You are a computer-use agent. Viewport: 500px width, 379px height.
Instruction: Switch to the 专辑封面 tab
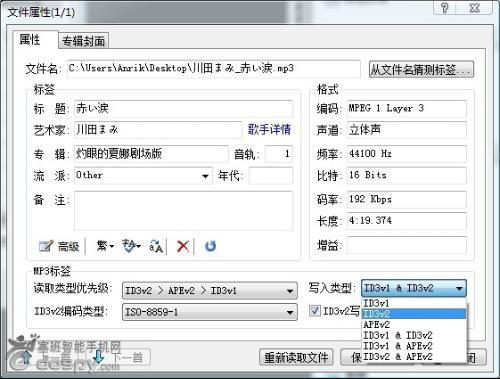[x=84, y=41]
